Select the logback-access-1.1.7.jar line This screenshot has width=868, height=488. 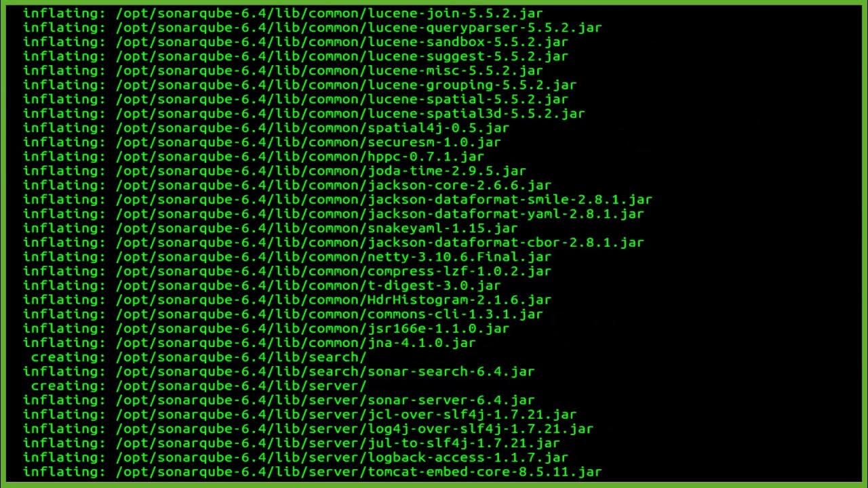[x=296, y=457]
